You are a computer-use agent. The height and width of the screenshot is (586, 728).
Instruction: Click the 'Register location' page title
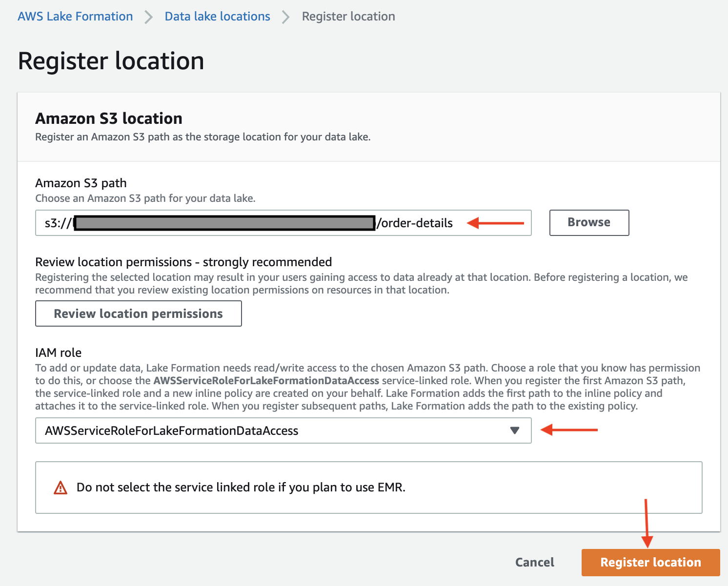point(111,61)
